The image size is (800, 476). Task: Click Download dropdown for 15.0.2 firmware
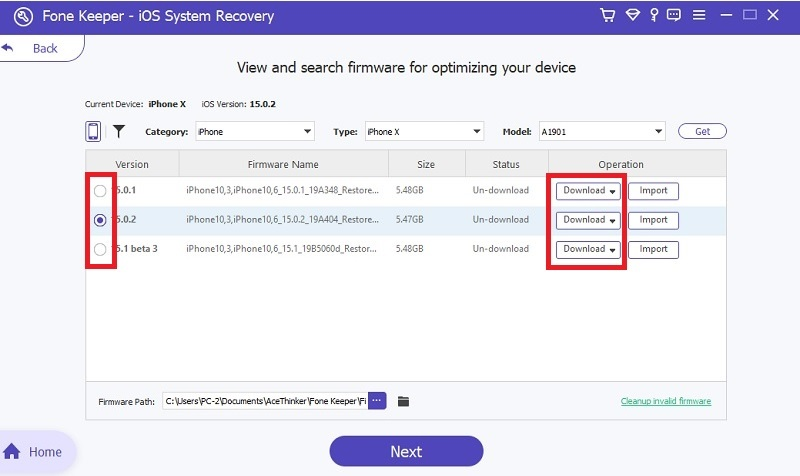click(x=588, y=220)
